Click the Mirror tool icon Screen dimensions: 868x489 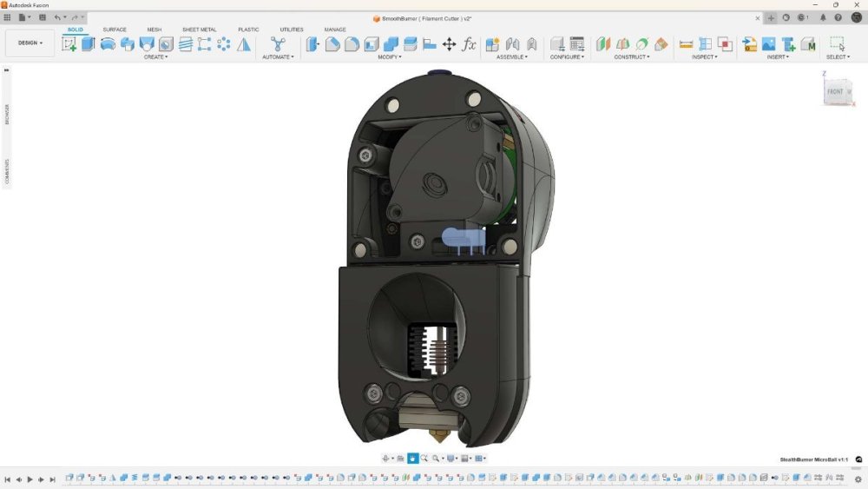[244, 44]
